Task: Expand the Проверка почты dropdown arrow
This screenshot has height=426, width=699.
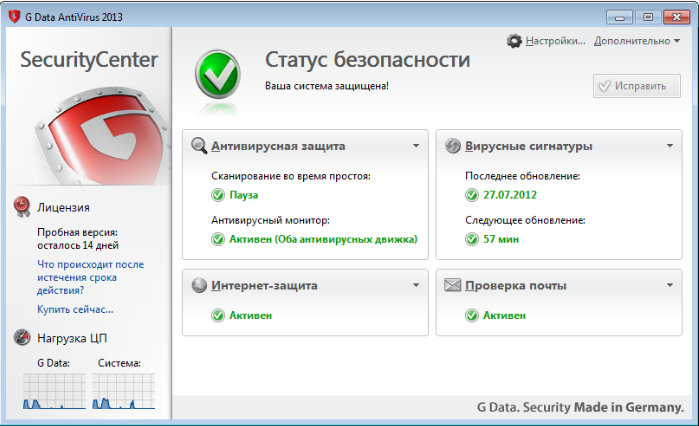Action: click(670, 285)
